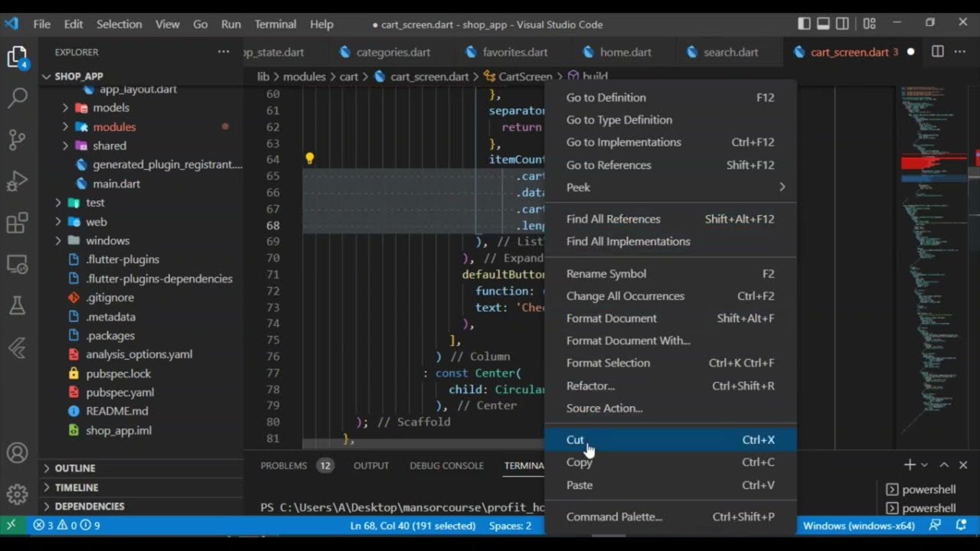
Task: Click the cart breadcrumb segment
Action: coord(348,77)
